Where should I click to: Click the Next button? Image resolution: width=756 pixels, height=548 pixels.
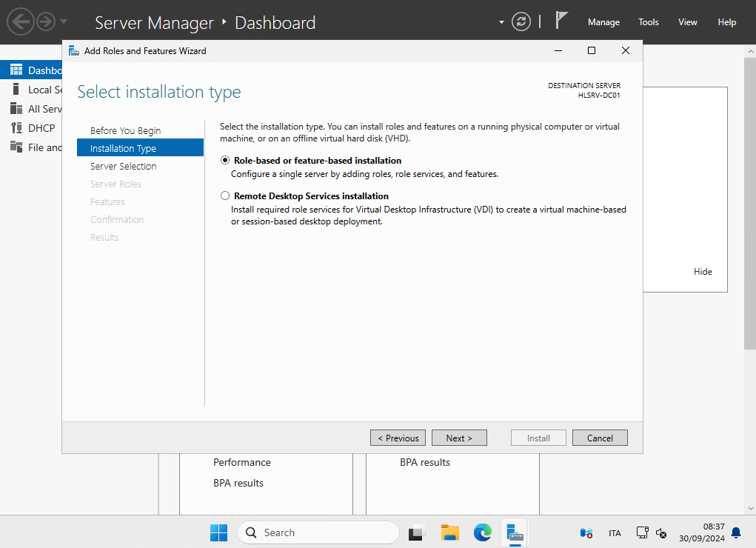459,438
